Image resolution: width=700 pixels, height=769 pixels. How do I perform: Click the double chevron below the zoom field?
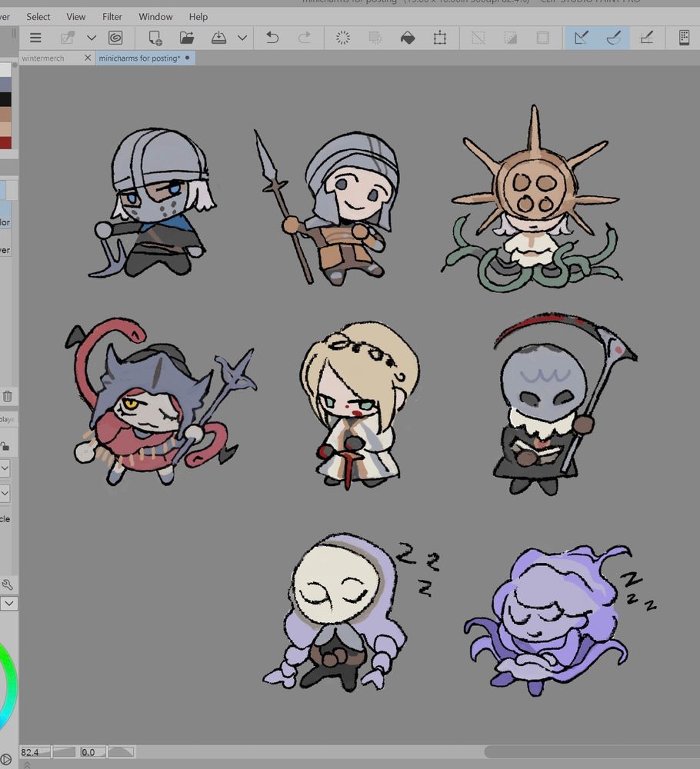coord(27,764)
